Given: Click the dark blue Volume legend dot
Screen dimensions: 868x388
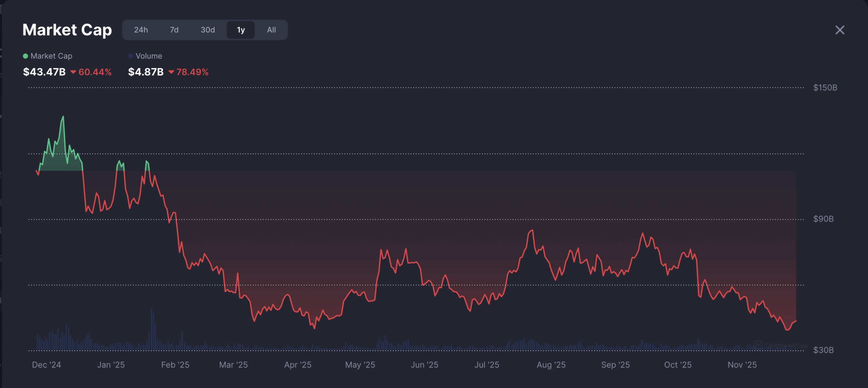Looking at the screenshot, I should (x=130, y=56).
